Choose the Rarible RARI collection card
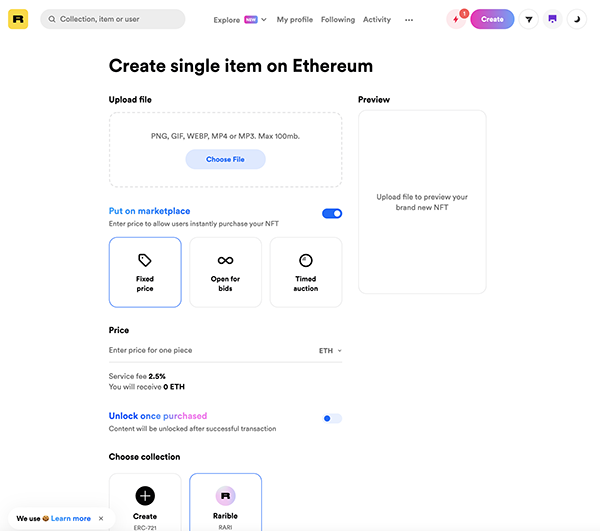Viewport: 600px width, 531px height. point(225,502)
